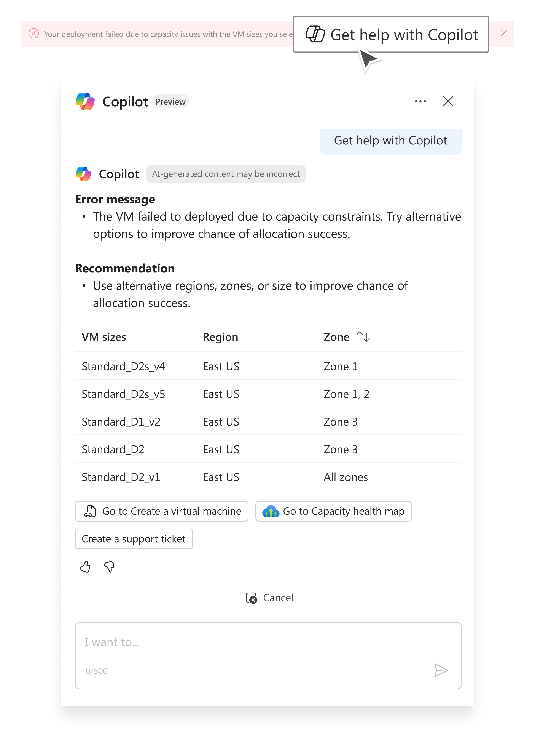Go to Create a virtual machine

(161, 511)
